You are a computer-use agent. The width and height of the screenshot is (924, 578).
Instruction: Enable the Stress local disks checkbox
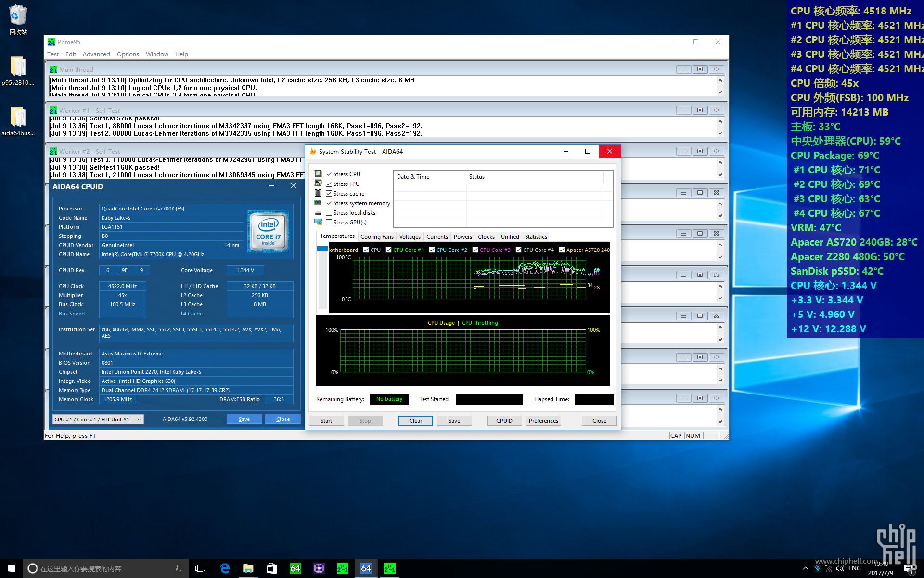[x=329, y=212]
